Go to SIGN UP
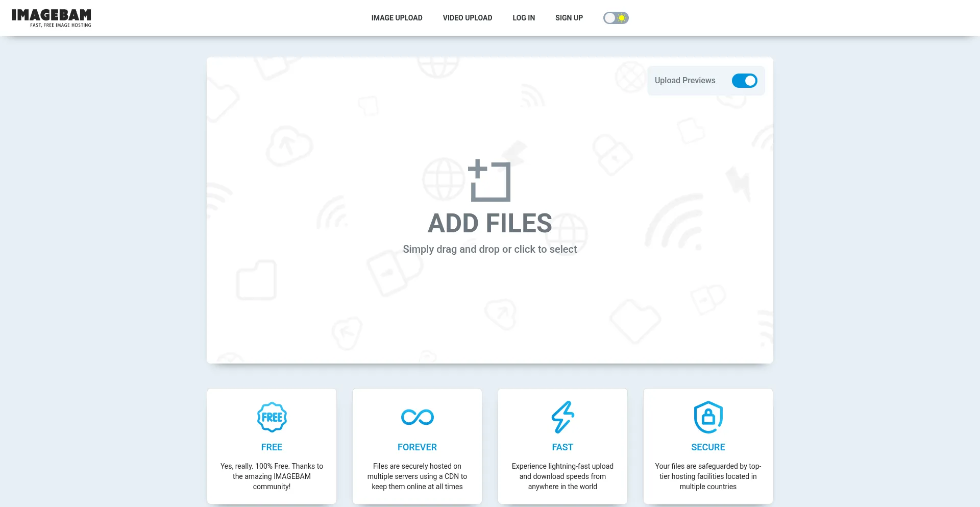980x507 pixels. [x=569, y=18]
